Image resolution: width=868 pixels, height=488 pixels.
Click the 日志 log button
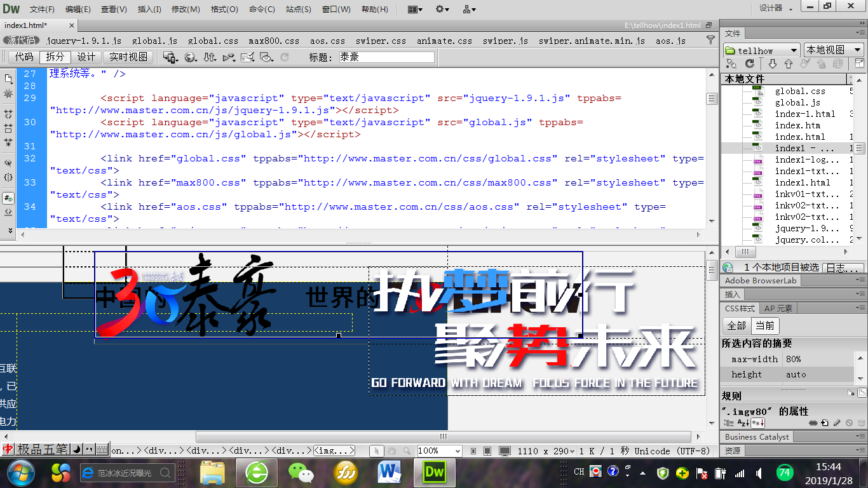tap(843, 268)
